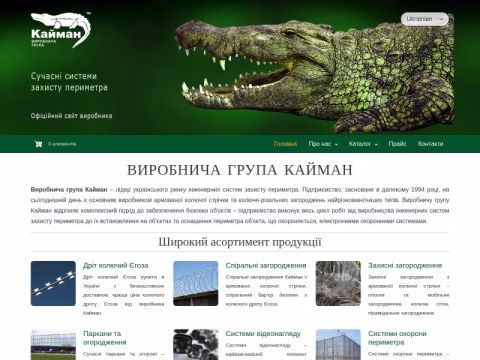The width and height of the screenshot is (480, 360).
Task: Click the Виробнича група Кайман heading
Action: click(240, 170)
